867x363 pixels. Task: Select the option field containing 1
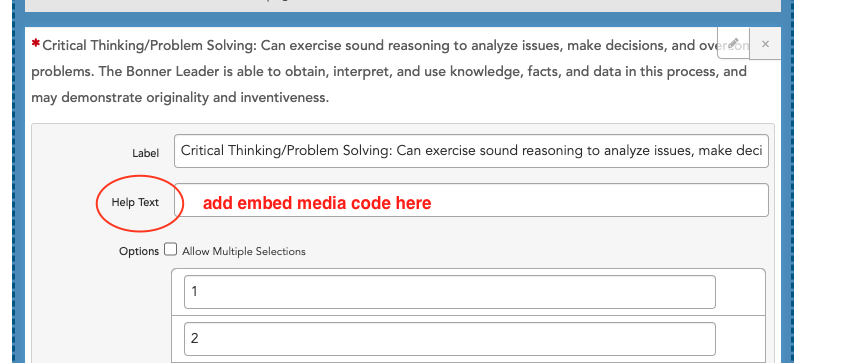450,292
